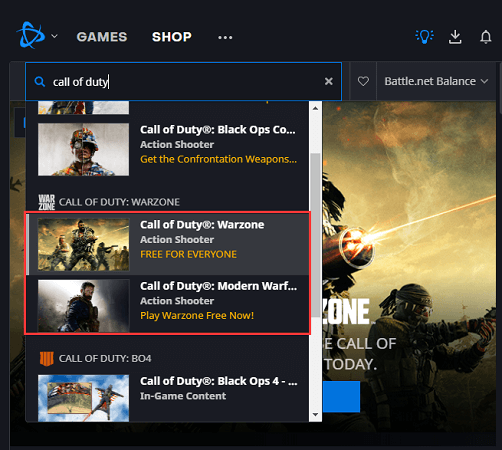This screenshot has width=502, height=450.
Task: Click the search magnifier icon
Action: pyautogui.click(x=40, y=82)
